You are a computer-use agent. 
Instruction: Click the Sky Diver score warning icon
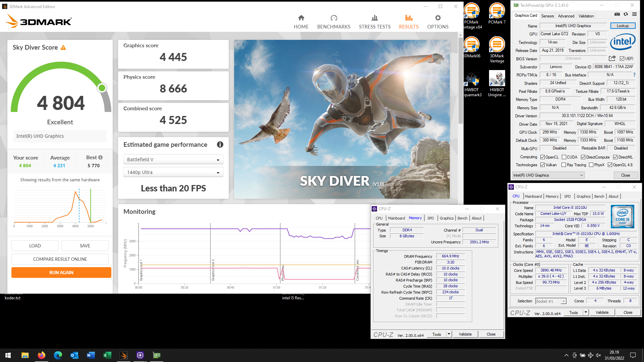(x=63, y=48)
